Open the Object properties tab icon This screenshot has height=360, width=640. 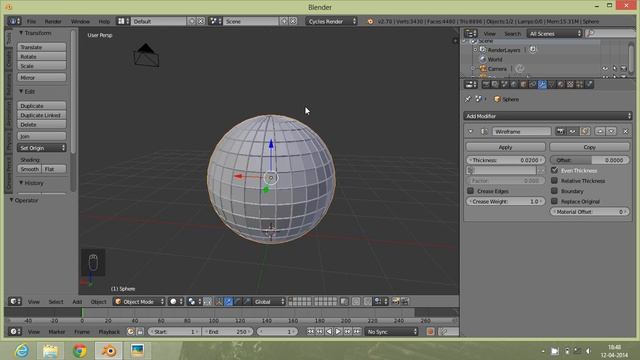tap(523, 84)
